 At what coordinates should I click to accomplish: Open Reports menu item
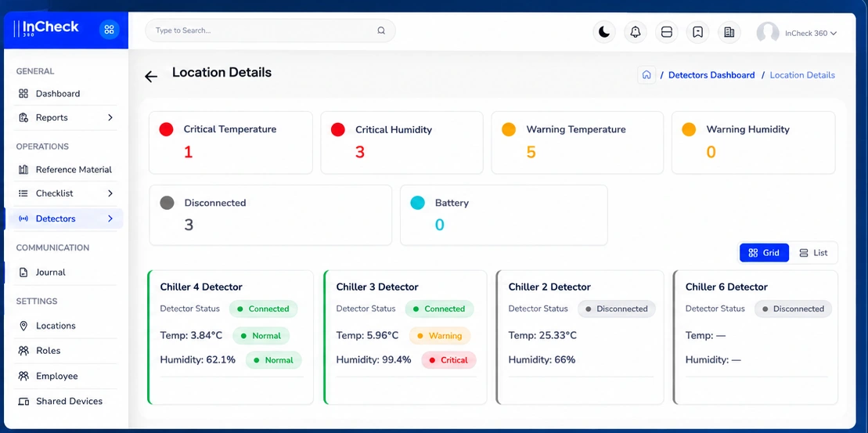click(67, 117)
